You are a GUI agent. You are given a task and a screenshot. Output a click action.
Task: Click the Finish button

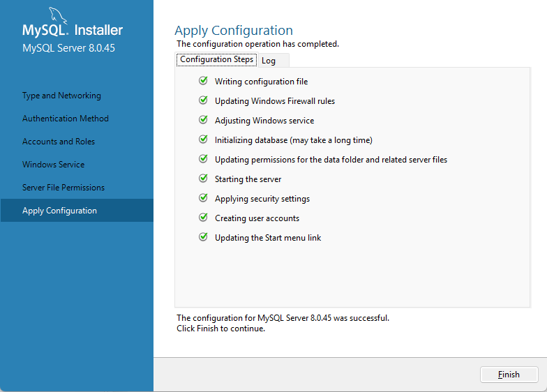point(509,375)
